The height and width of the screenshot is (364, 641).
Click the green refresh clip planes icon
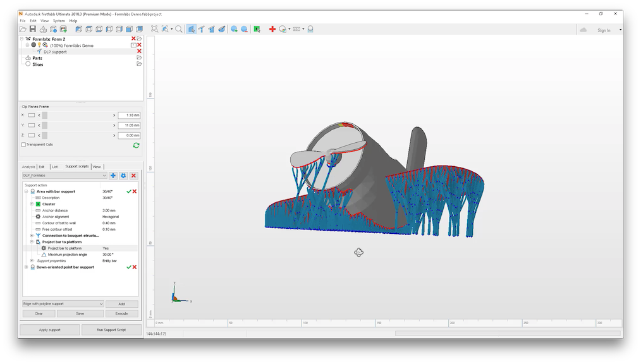137,145
